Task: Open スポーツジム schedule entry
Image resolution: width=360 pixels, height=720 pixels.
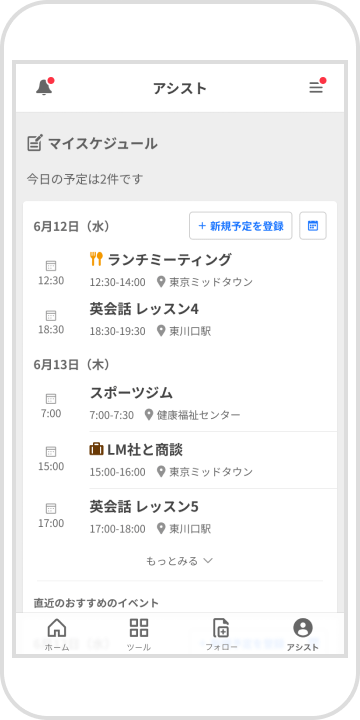Action: point(180,404)
